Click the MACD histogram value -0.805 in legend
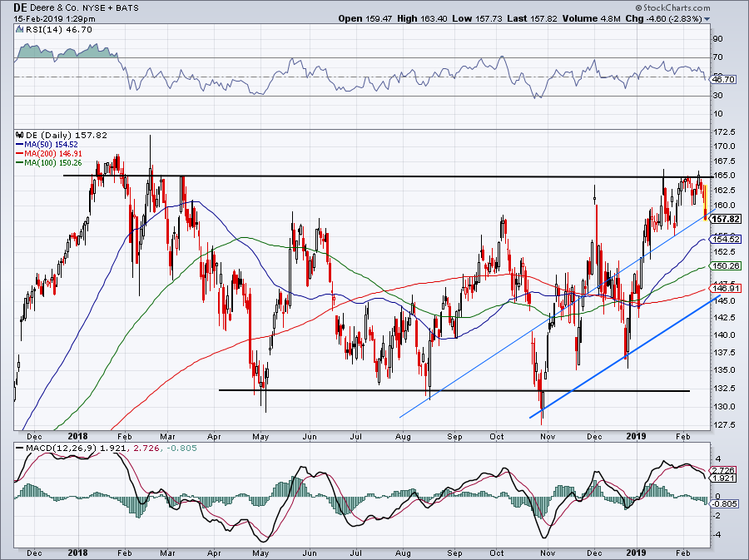Image resolution: width=749 pixels, height=560 pixels. tap(181, 448)
